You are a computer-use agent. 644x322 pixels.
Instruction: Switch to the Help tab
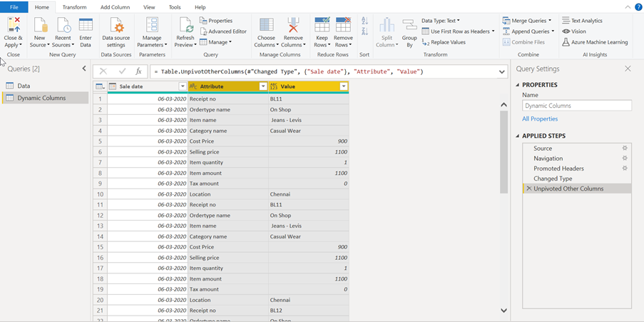pyautogui.click(x=200, y=7)
